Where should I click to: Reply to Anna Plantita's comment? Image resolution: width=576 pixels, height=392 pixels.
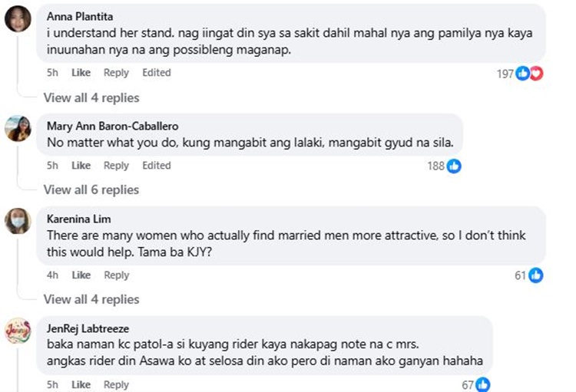116,73
